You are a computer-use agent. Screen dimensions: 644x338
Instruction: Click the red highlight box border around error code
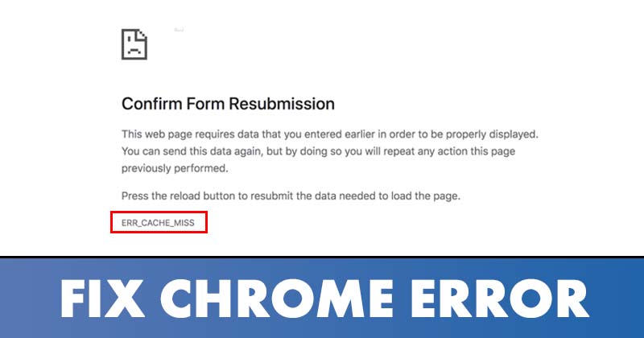159,212
